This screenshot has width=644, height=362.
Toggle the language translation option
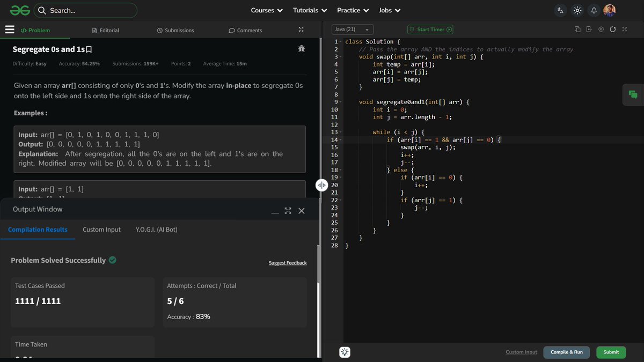click(x=560, y=10)
